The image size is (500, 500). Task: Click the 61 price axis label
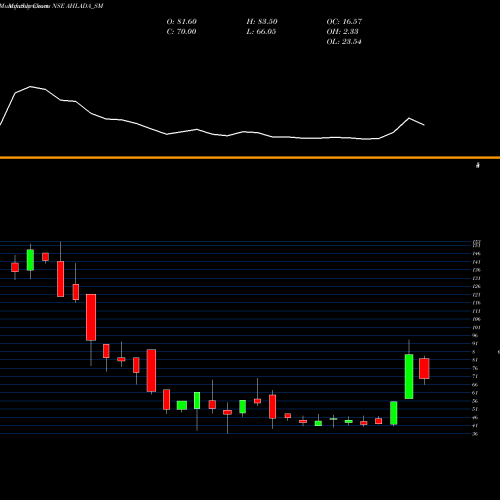(475, 393)
